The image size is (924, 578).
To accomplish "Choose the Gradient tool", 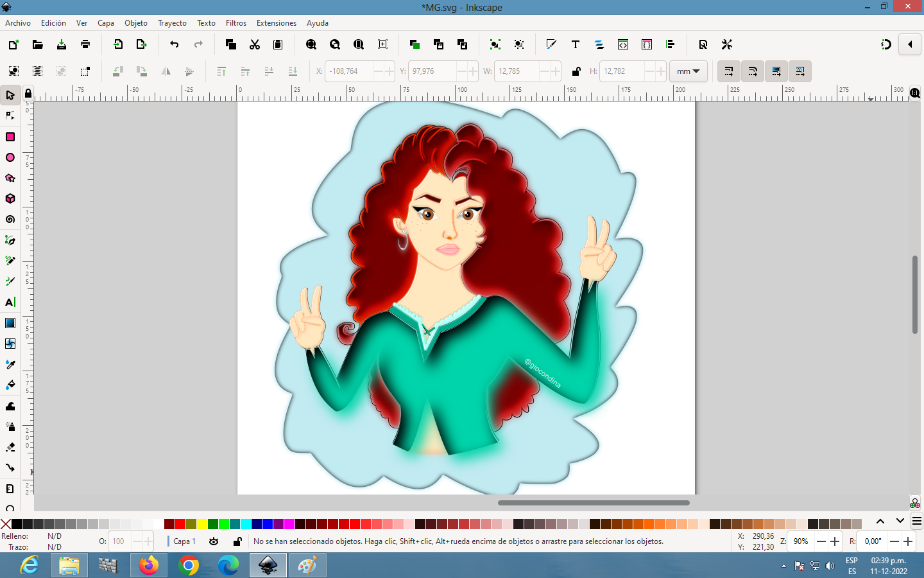I will pyautogui.click(x=10, y=323).
